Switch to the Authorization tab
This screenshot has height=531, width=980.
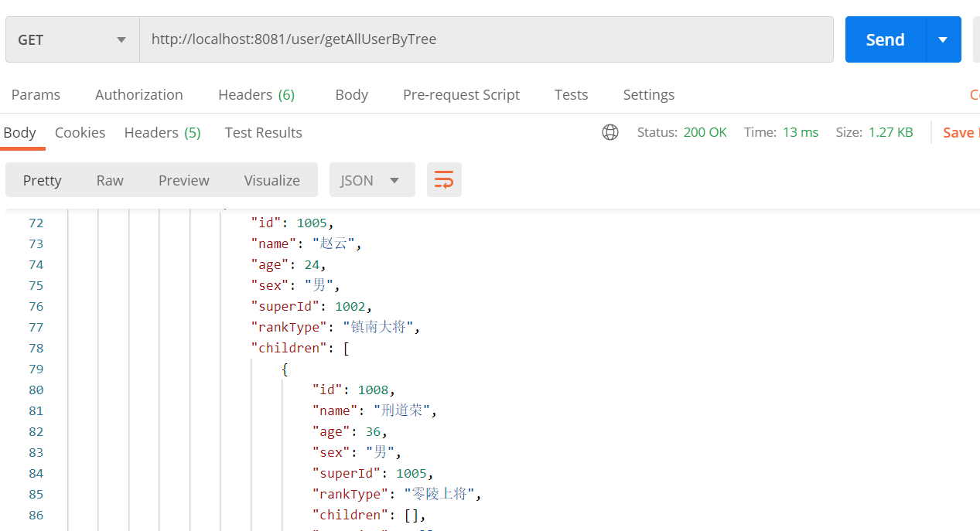point(139,94)
